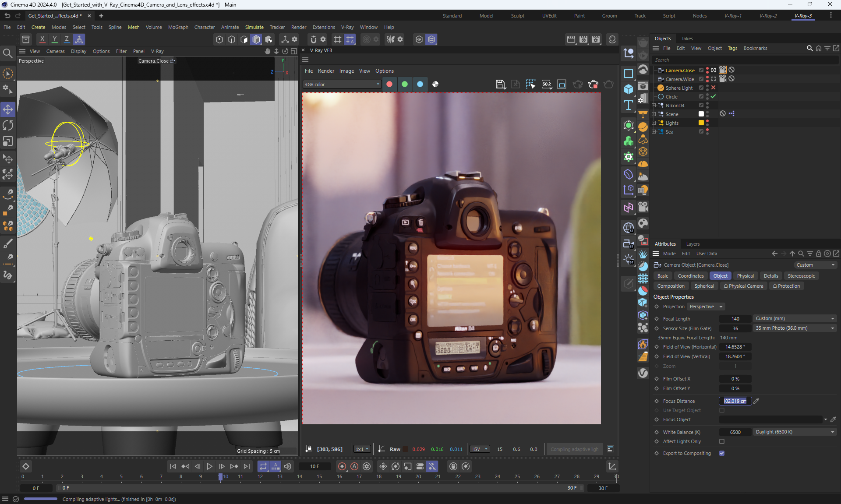The image size is (841, 504).
Task: Select the Move tool in left toolbar
Action: pyautogui.click(x=8, y=109)
